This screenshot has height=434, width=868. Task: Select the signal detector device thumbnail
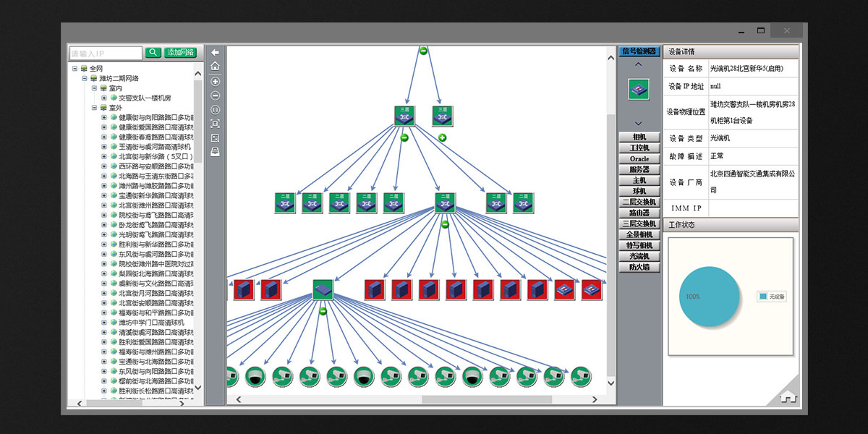coord(638,89)
